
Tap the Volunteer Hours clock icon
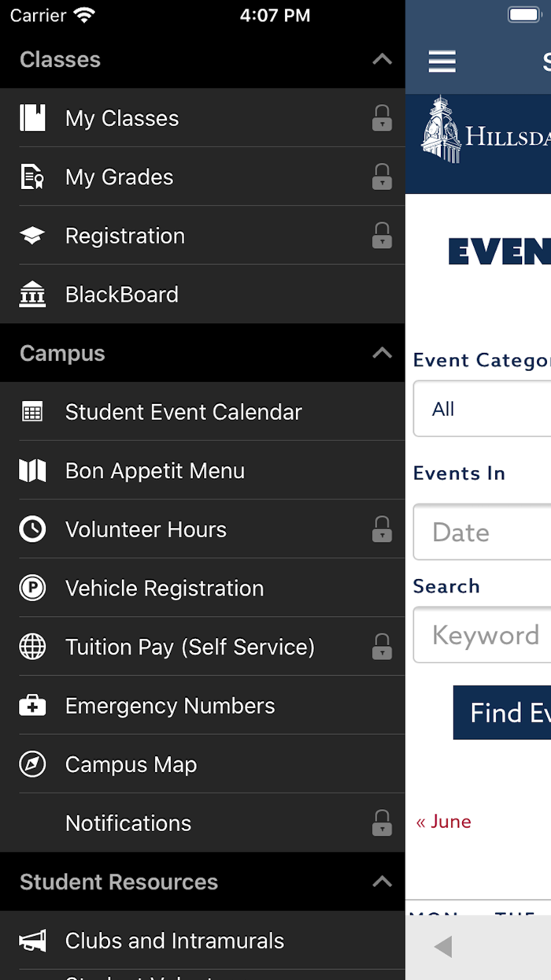pyautogui.click(x=32, y=529)
